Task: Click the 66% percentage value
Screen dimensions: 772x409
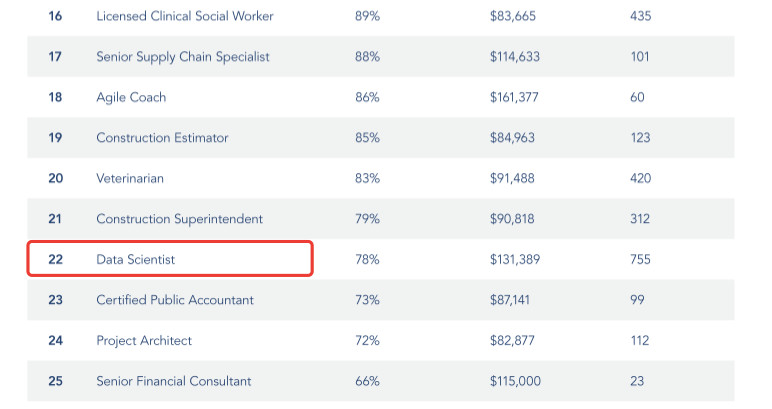Action: coord(367,381)
